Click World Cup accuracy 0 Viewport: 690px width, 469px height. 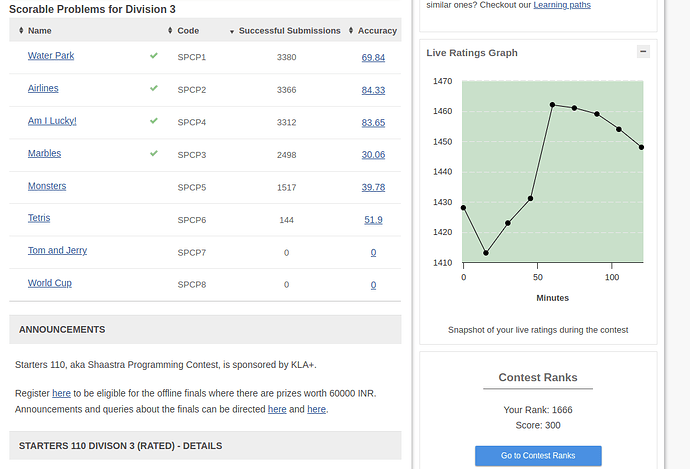(x=373, y=285)
